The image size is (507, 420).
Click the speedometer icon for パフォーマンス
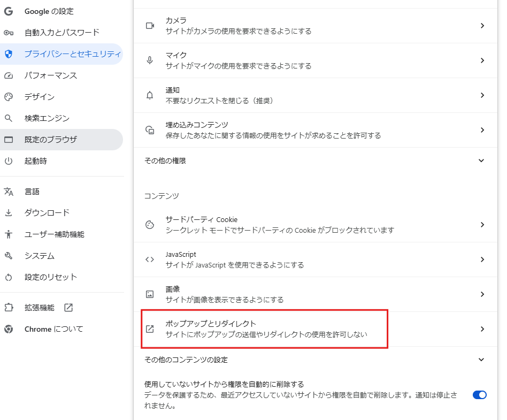(x=9, y=75)
